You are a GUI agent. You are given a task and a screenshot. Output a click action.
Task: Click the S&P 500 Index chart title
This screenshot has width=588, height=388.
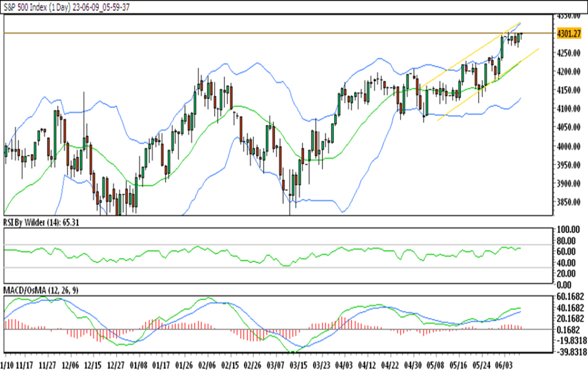(x=67, y=7)
